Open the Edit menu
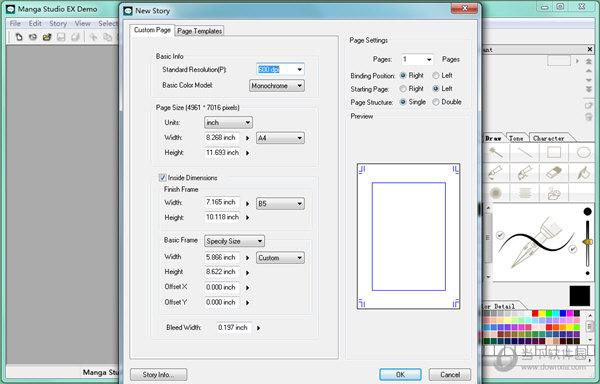The height and width of the screenshot is (384, 600). [x=35, y=23]
